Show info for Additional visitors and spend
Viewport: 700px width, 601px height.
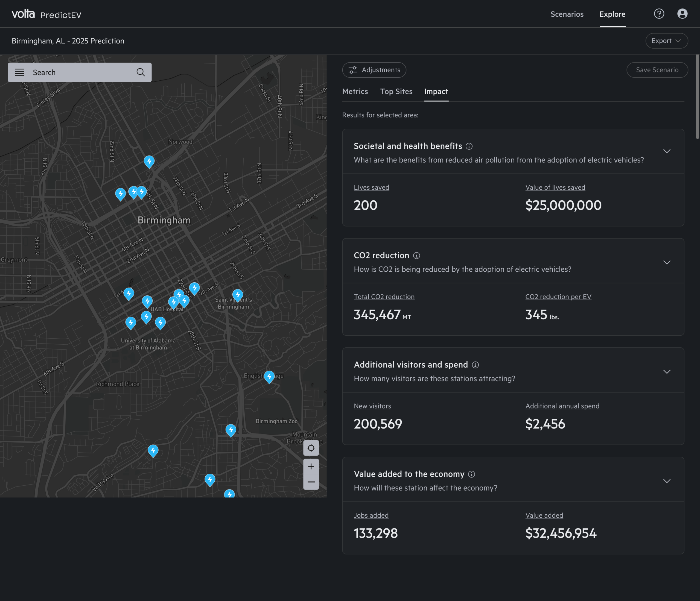tap(475, 365)
